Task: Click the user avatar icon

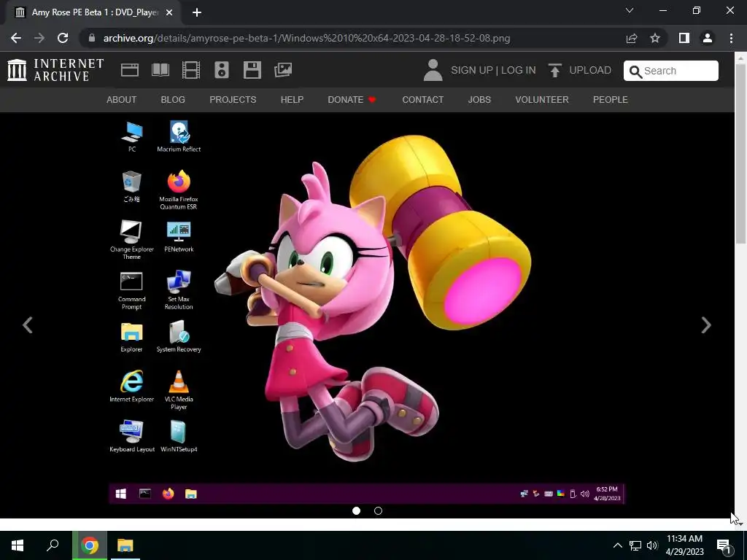Action: click(433, 70)
